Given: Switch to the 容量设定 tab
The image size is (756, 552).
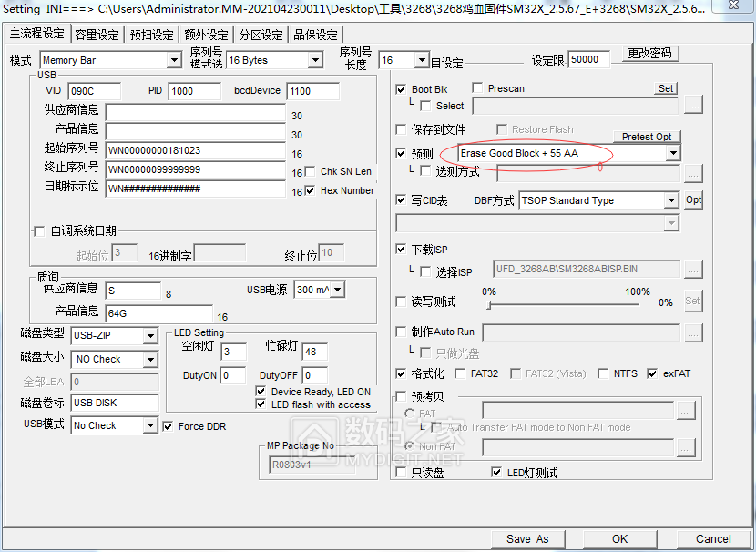Looking at the screenshot, I should pos(97,33).
